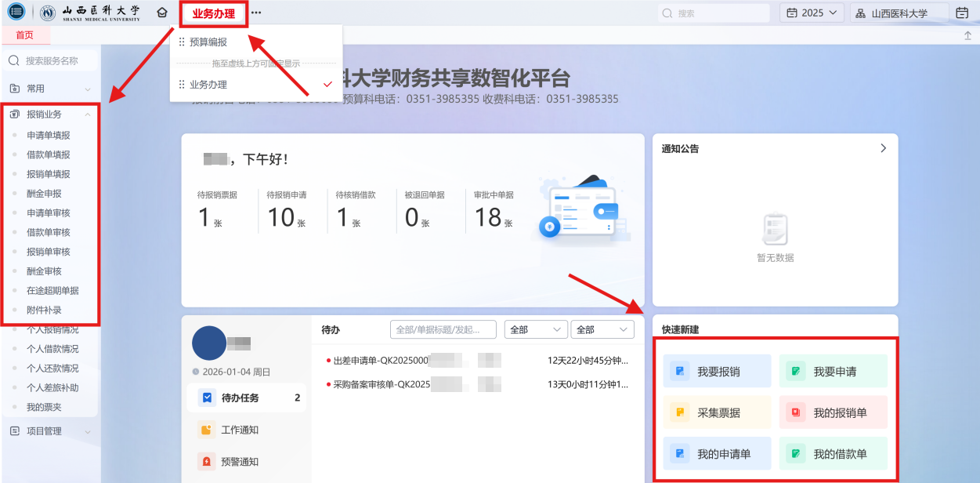Open the 2025 year dropdown
Image resolution: width=980 pixels, height=483 pixels.
point(812,13)
